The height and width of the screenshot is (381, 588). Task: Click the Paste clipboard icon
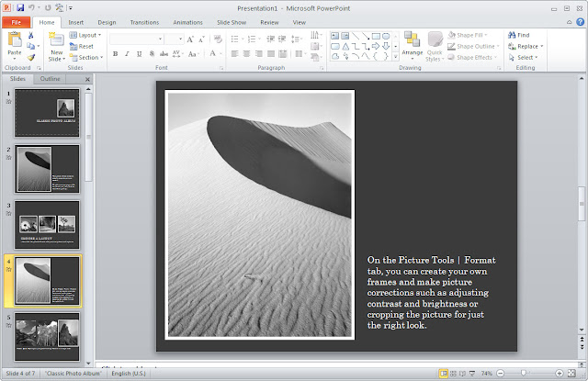(x=15, y=39)
